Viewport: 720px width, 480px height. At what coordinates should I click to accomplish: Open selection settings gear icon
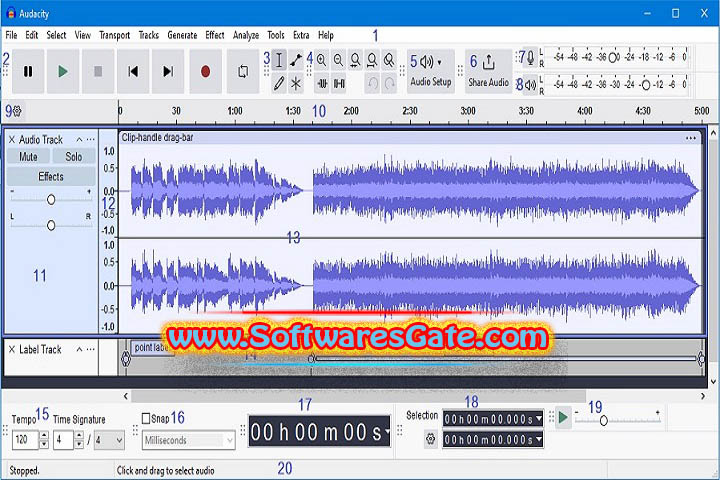(x=430, y=439)
